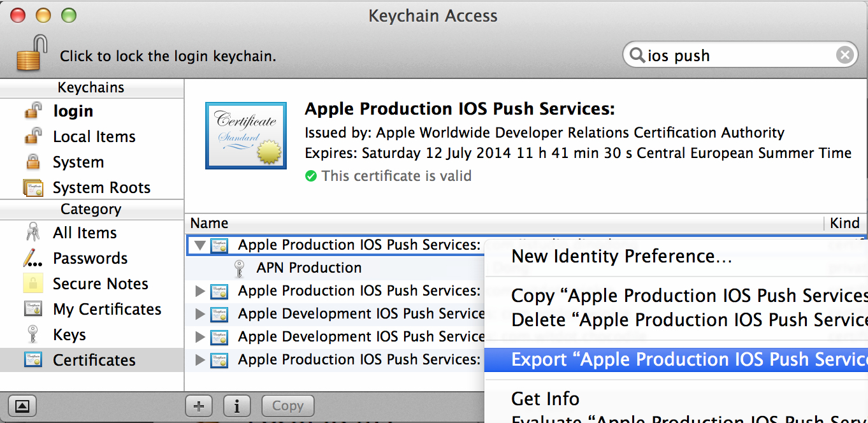Click the Category section header
Image resolution: width=868 pixels, height=423 pixels.
click(91, 209)
